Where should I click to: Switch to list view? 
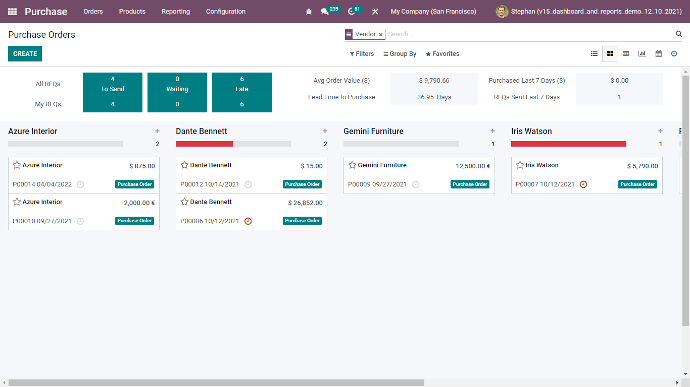pos(594,54)
